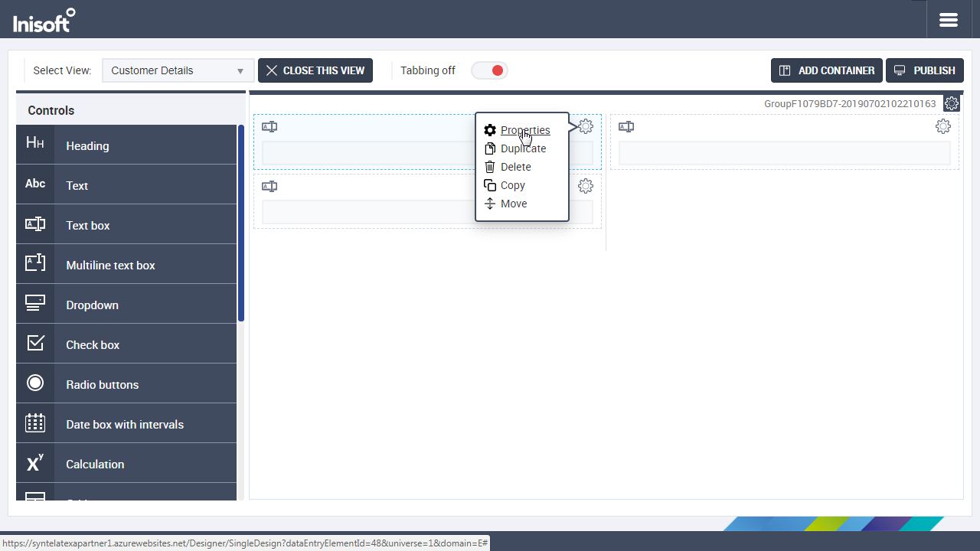The height and width of the screenshot is (551, 980).
Task: Click the Multiline text box control icon
Action: click(x=35, y=264)
